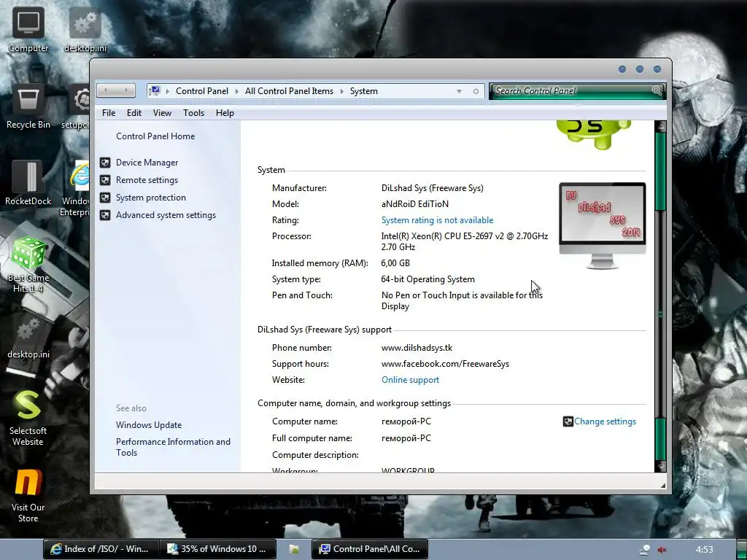Click the green Android logo at top
Screen dimensions: 747x560
[x=594, y=135]
